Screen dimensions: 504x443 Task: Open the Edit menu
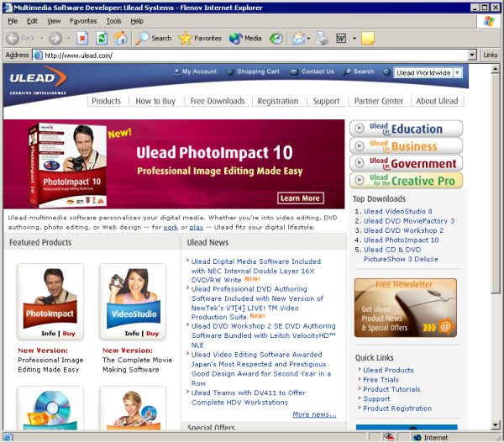32,21
